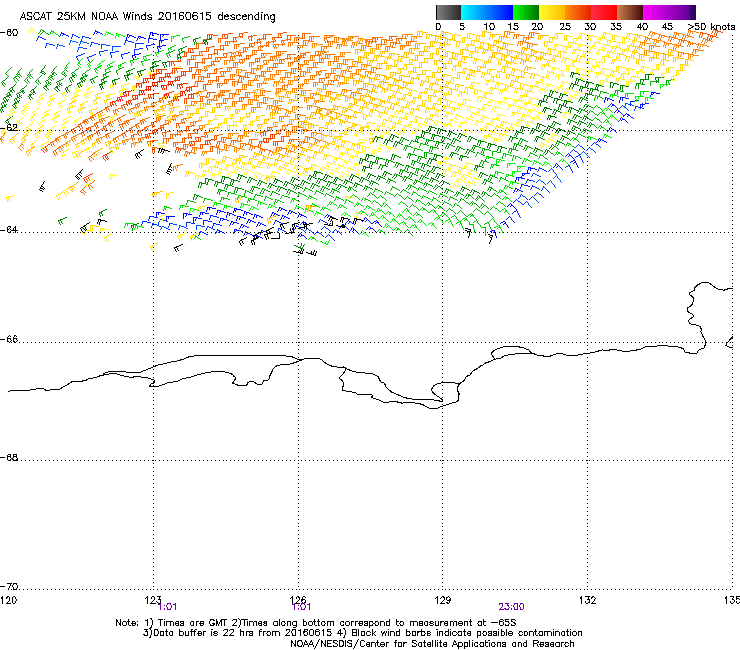Click the '0' legend scale label
740x650 pixels.
tap(438, 27)
